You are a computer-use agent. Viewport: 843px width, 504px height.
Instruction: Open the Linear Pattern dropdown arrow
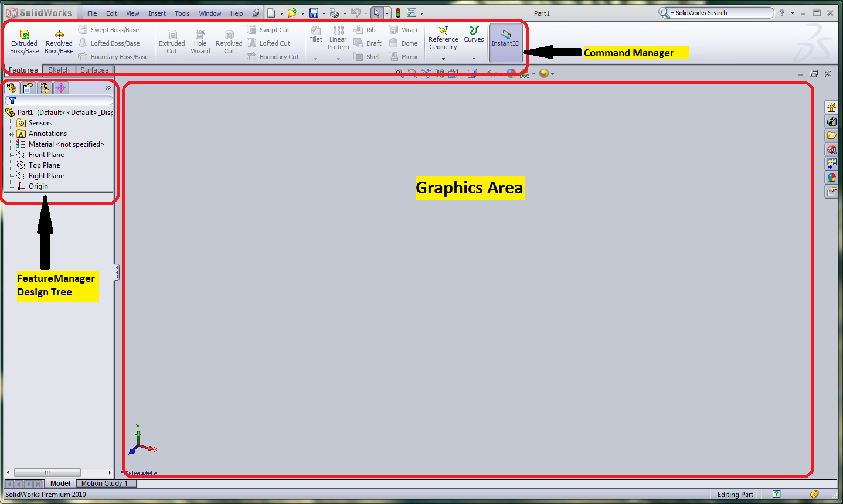[338, 59]
